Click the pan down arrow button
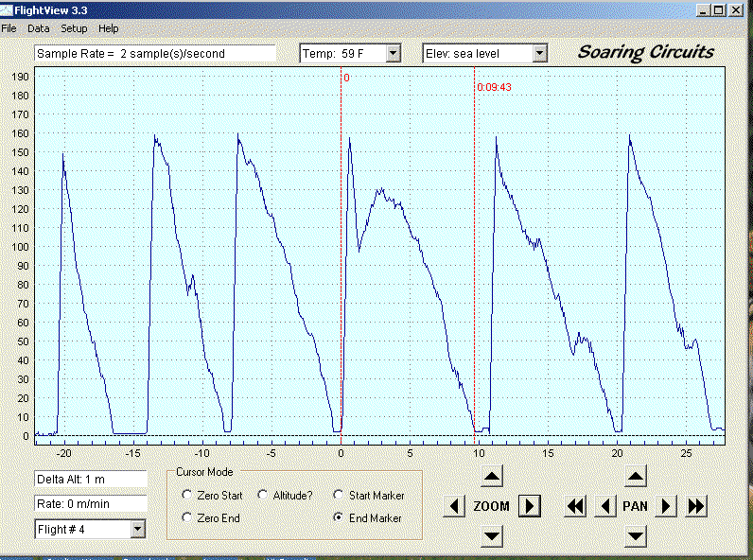 pos(636,535)
